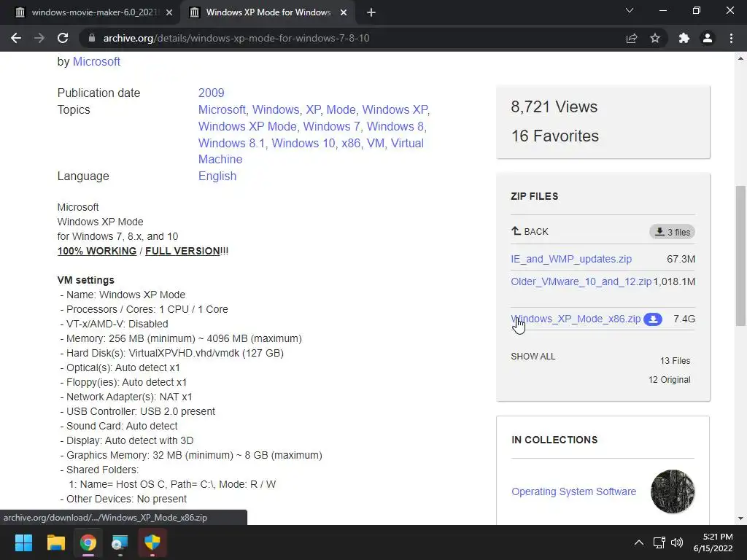Screen dimensions: 747x560
Task: Click the blue download icon beside Windows_XP_Mode_x86.zip
Action: point(653,319)
